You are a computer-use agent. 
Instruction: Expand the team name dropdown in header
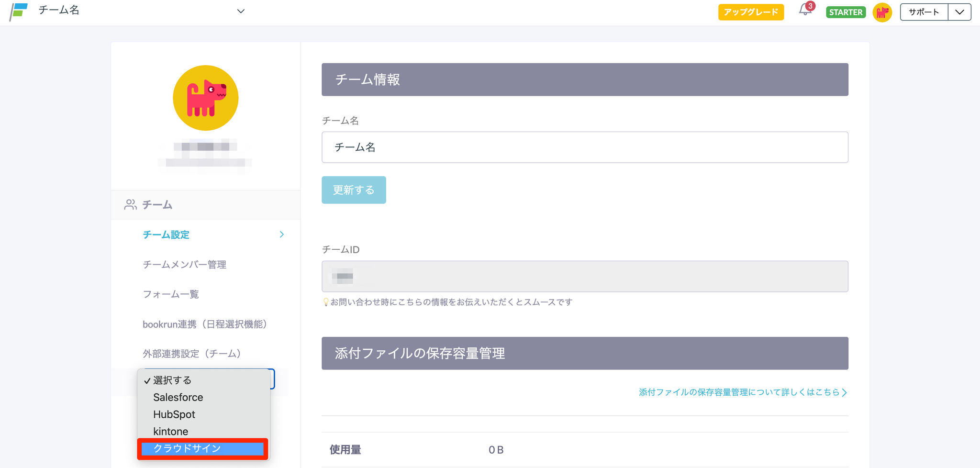click(x=241, y=11)
